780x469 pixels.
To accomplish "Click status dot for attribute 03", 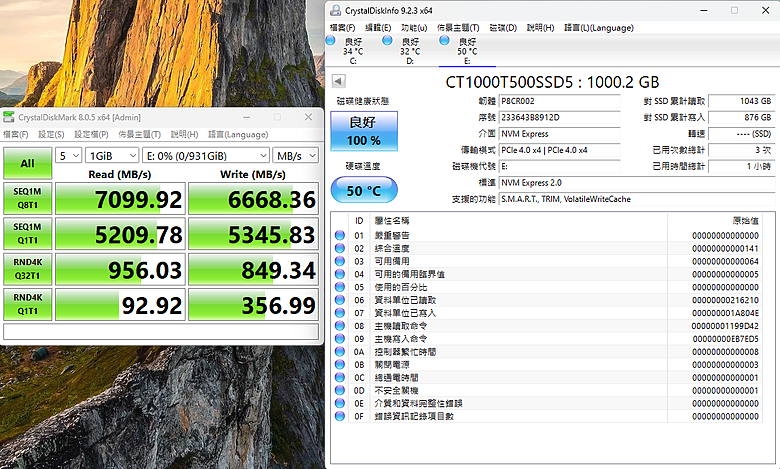I will click(x=340, y=261).
